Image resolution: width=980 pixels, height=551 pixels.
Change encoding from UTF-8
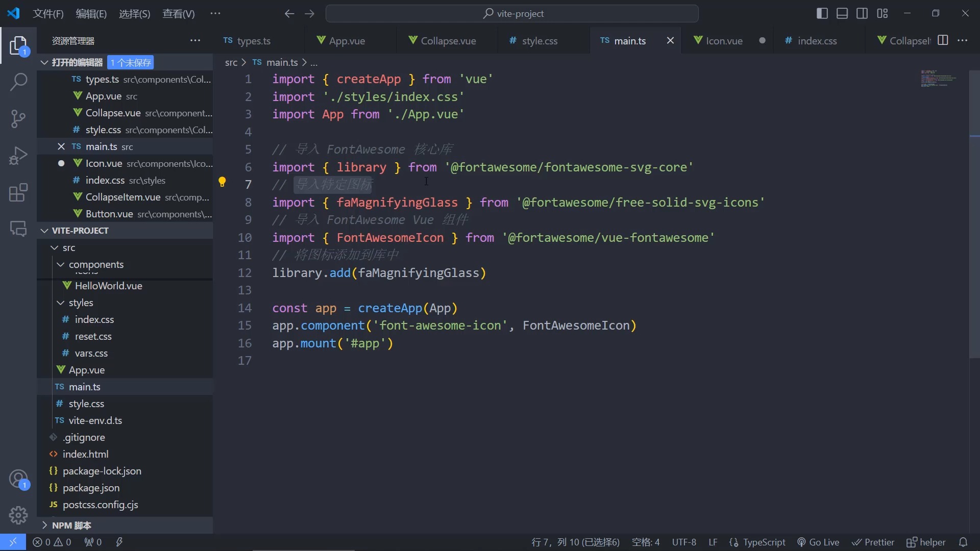684,542
